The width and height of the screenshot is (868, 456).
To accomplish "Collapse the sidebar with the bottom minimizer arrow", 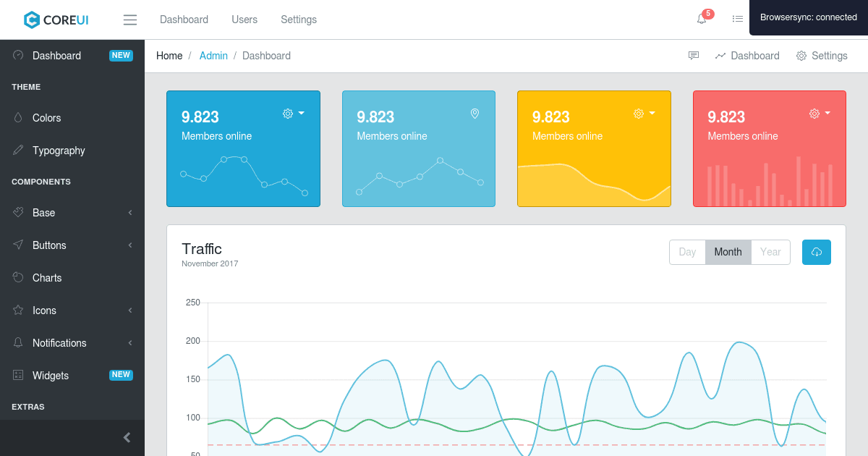I will 127,437.
